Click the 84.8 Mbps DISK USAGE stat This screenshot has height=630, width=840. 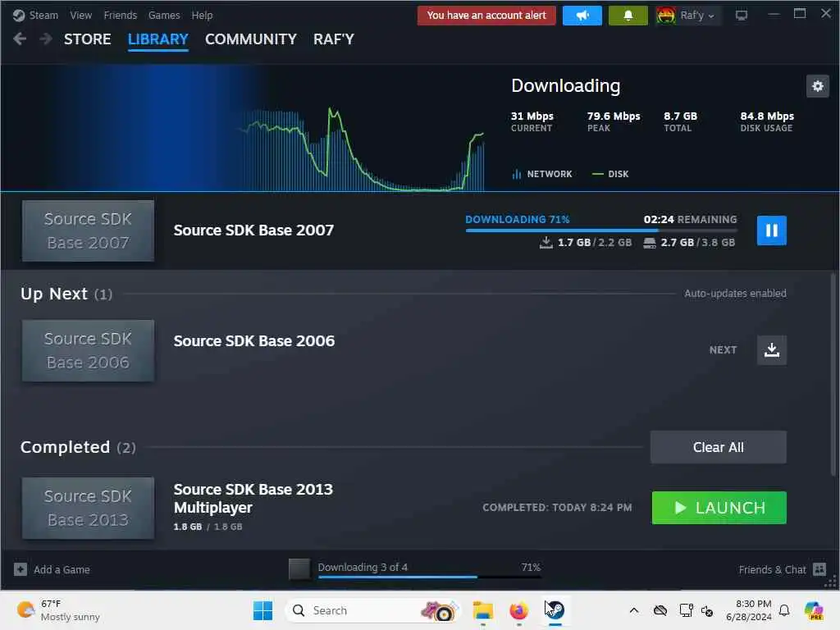pos(767,121)
